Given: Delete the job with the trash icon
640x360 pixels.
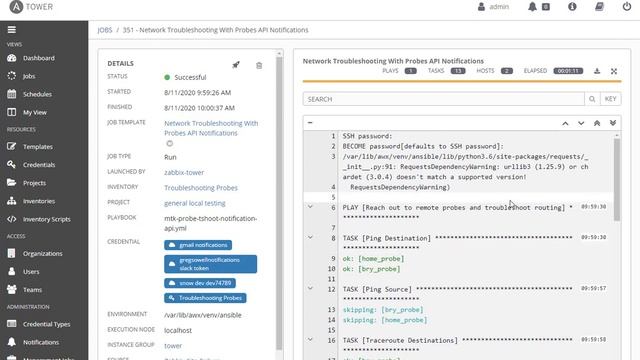Looking at the screenshot, I should [x=259, y=65].
